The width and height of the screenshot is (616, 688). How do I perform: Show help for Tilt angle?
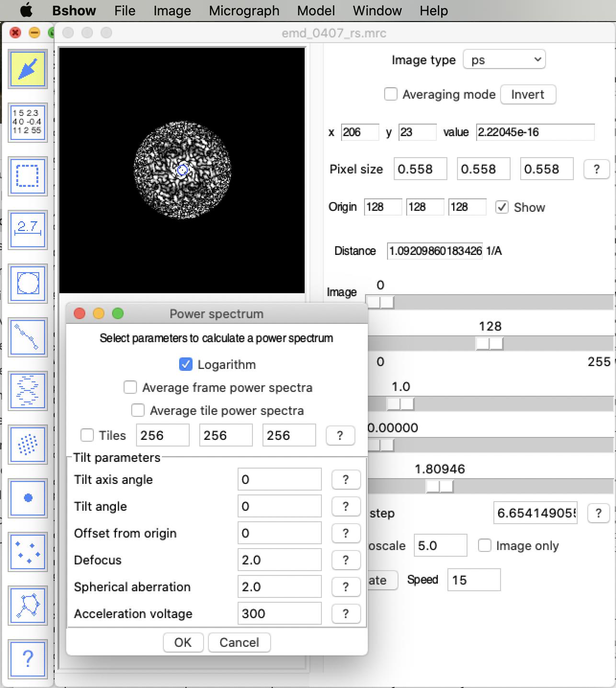(346, 506)
